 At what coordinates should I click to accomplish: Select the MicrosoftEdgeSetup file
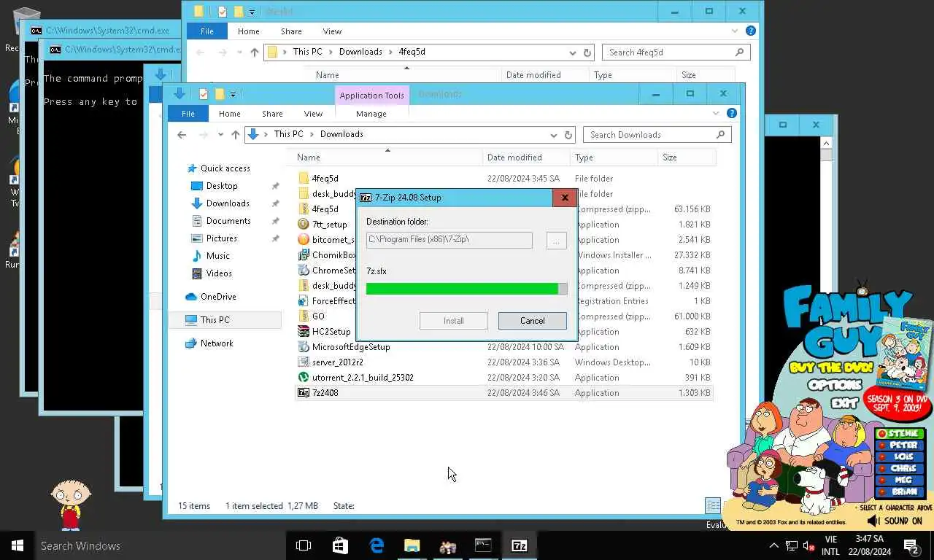[x=503, y=347]
